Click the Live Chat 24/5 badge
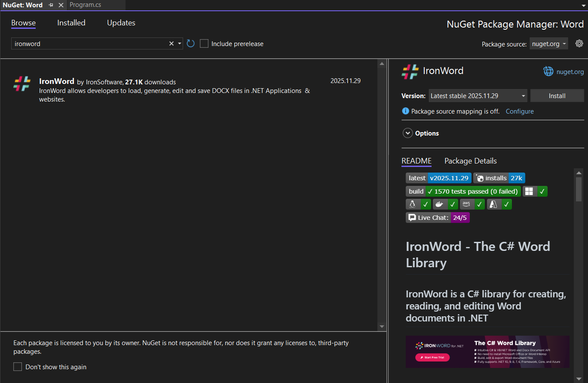The width and height of the screenshot is (588, 383). 438,218
